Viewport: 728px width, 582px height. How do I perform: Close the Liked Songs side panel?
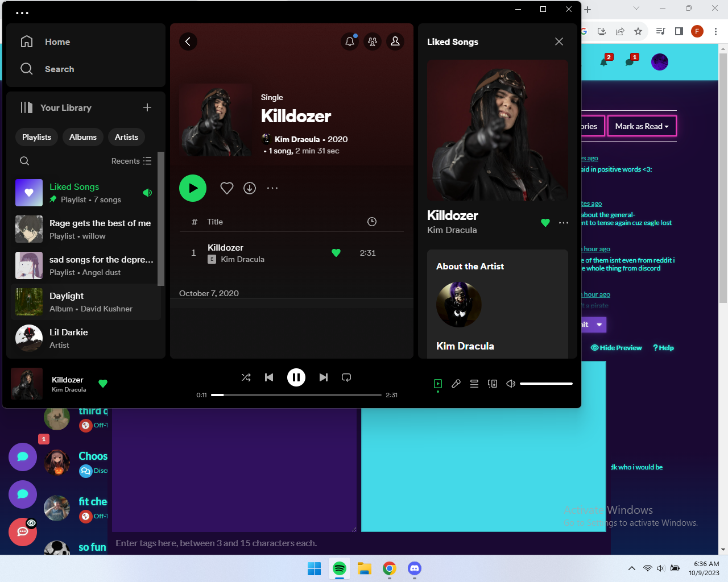click(559, 41)
